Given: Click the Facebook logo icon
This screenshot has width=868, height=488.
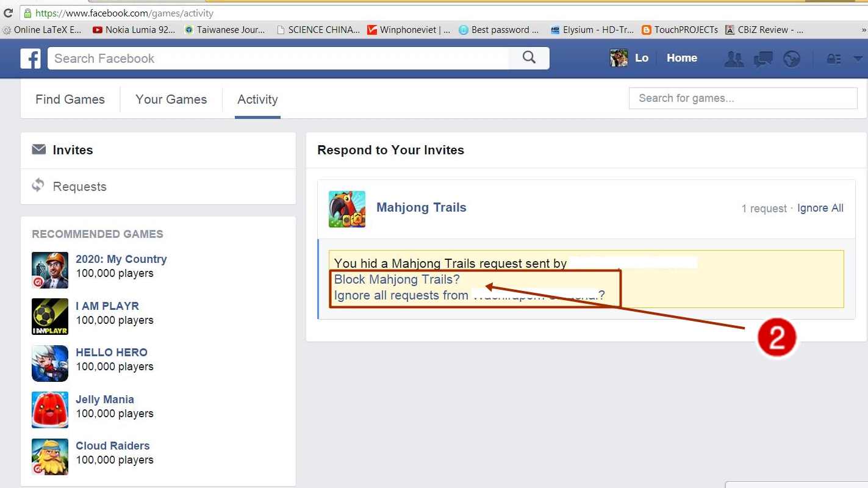Looking at the screenshot, I should point(30,59).
